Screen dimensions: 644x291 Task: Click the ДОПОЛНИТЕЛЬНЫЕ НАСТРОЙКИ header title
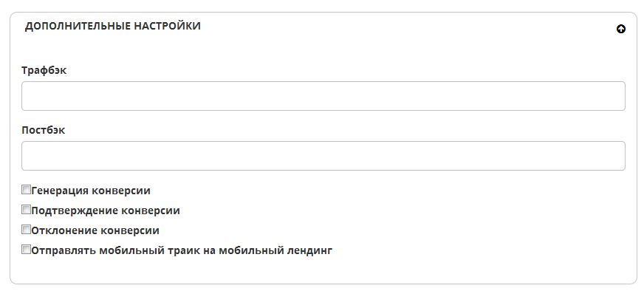tap(112, 26)
